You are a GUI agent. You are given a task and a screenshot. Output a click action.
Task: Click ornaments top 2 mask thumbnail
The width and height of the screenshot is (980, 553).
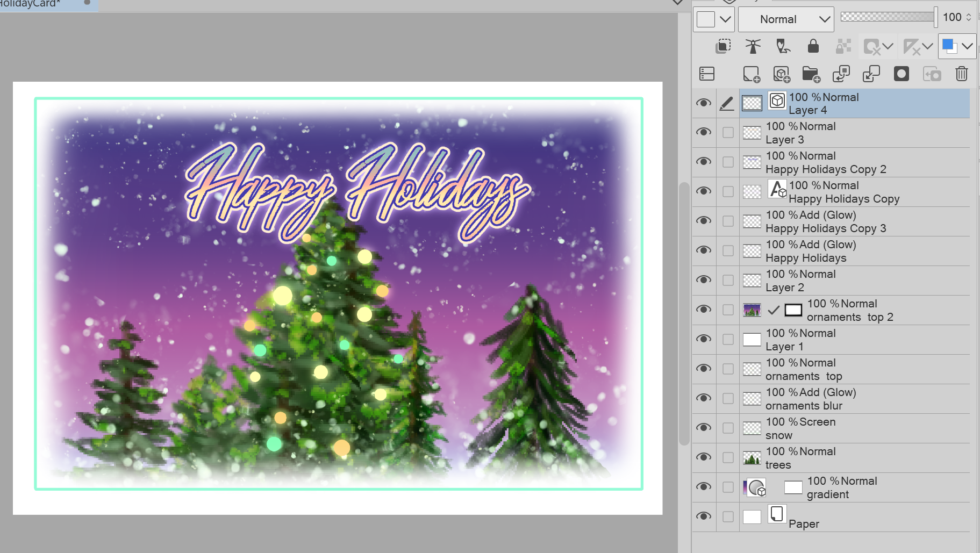pos(793,310)
